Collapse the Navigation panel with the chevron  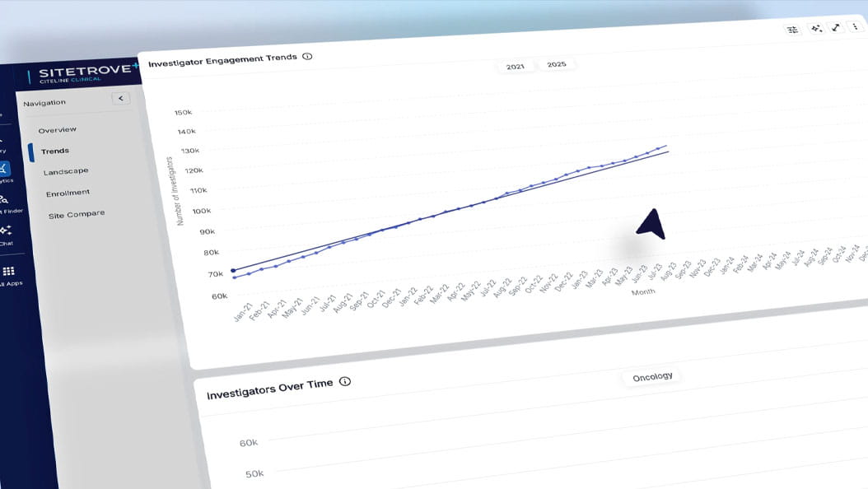(x=120, y=97)
